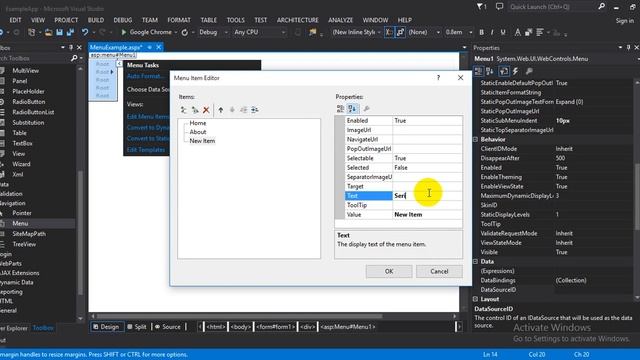Switch to Split view tab
Image resolution: width=640 pixels, height=360 pixels.
pyautogui.click(x=137, y=327)
